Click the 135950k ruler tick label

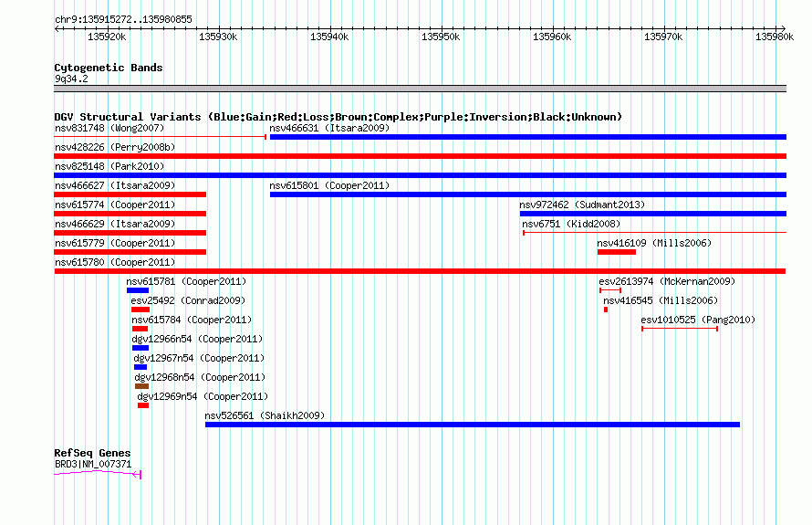[x=441, y=37]
